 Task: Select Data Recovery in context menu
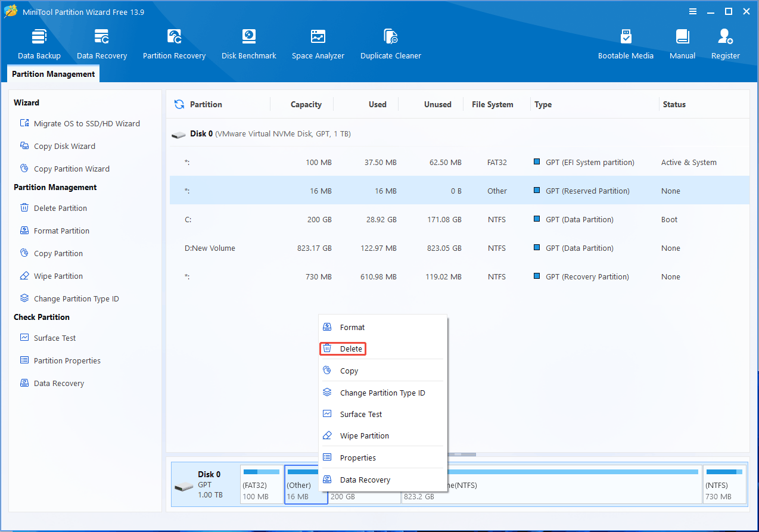click(382, 480)
